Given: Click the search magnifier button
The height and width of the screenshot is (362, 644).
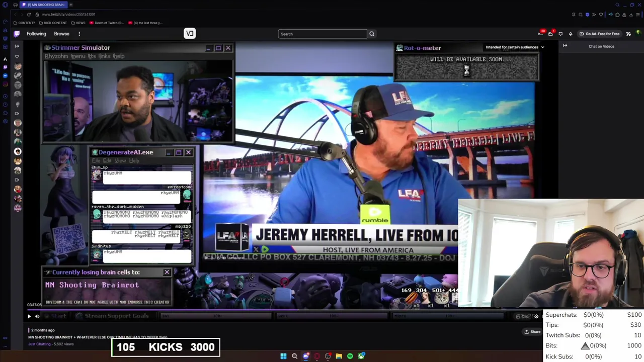Looking at the screenshot, I should [x=372, y=34].
